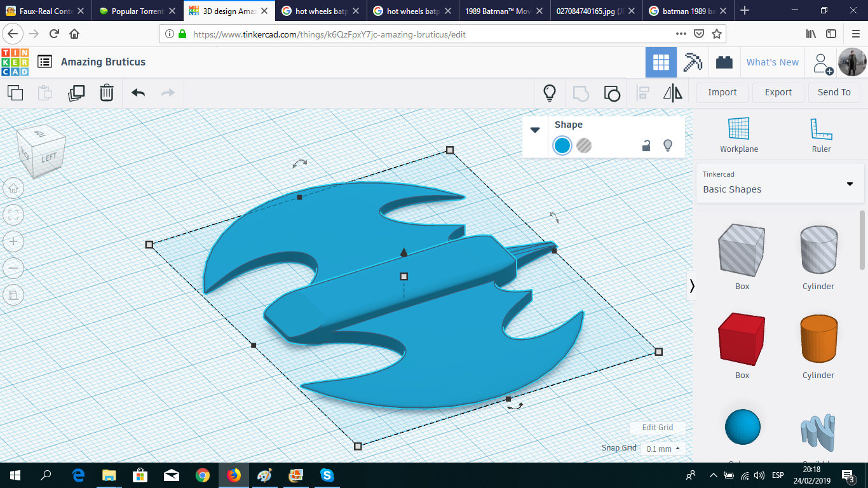Click the Edit Grid button
The image size is (868, 488).
point(658,427)
